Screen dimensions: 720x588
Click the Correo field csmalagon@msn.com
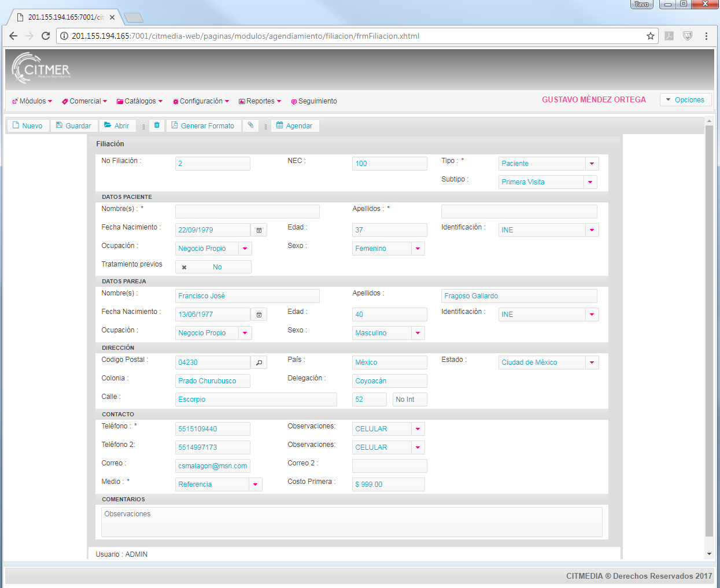tap(213, 466)
